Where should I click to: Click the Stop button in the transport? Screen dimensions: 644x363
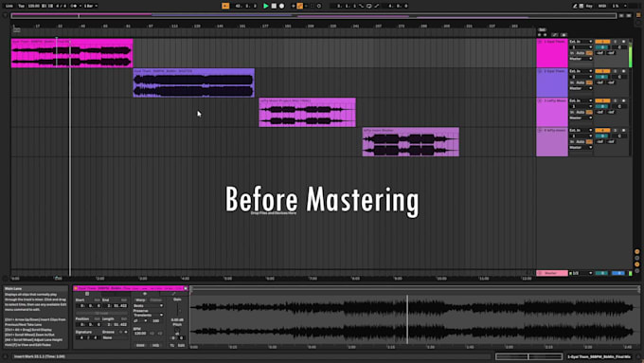click(274, 7)
